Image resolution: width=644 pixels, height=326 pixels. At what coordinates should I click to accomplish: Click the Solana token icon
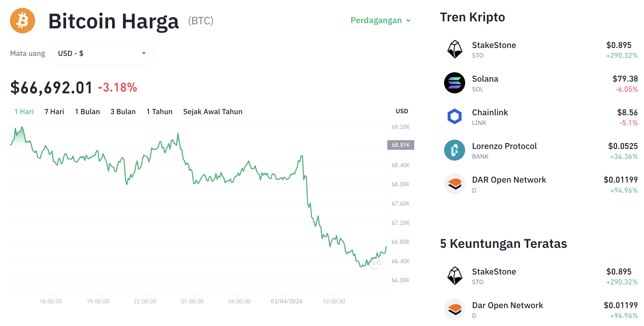click(x=454, y=83)
